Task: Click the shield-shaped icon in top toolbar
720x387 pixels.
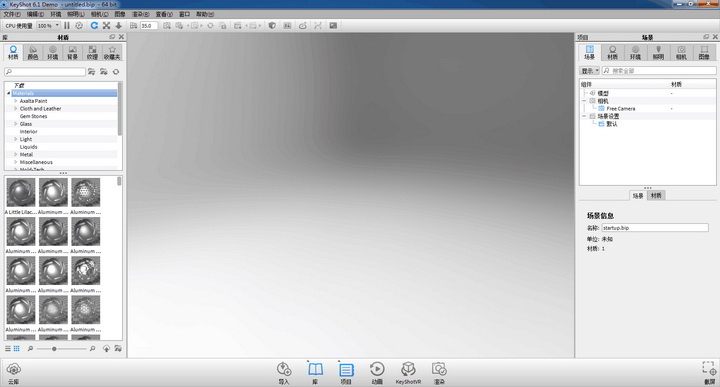Action: 272,26
